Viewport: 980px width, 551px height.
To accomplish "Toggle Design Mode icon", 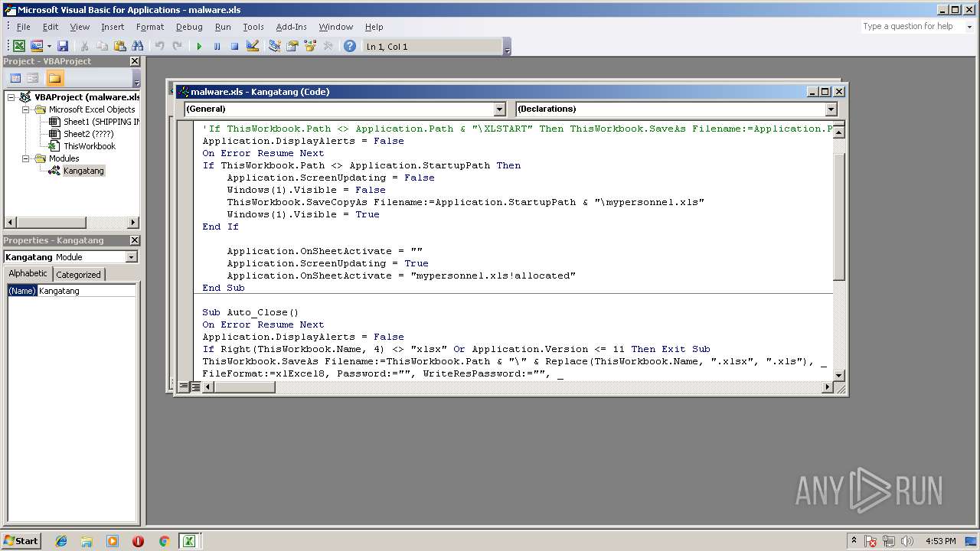I will (253, 47).
